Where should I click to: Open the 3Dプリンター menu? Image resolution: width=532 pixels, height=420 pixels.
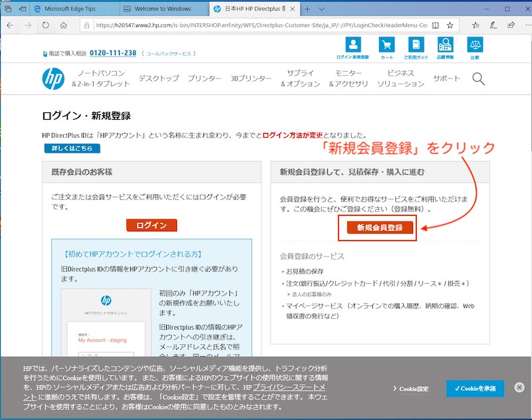pos(251,78)
